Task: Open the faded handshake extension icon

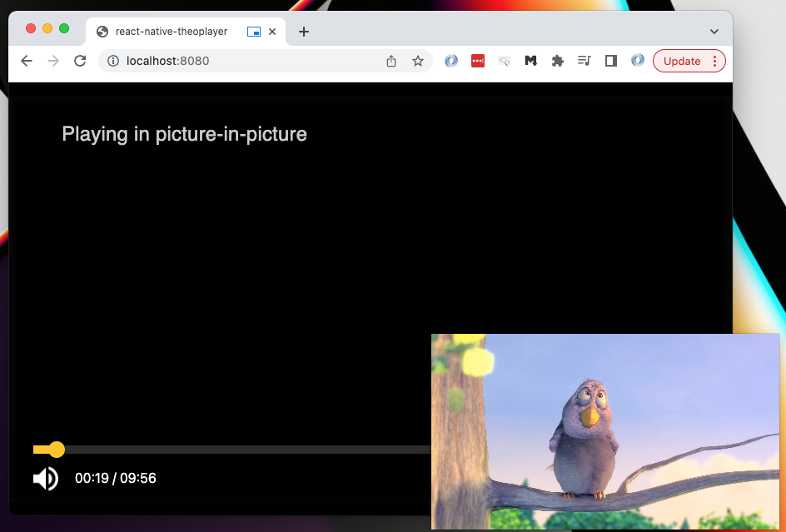Action: click(505, 61)
